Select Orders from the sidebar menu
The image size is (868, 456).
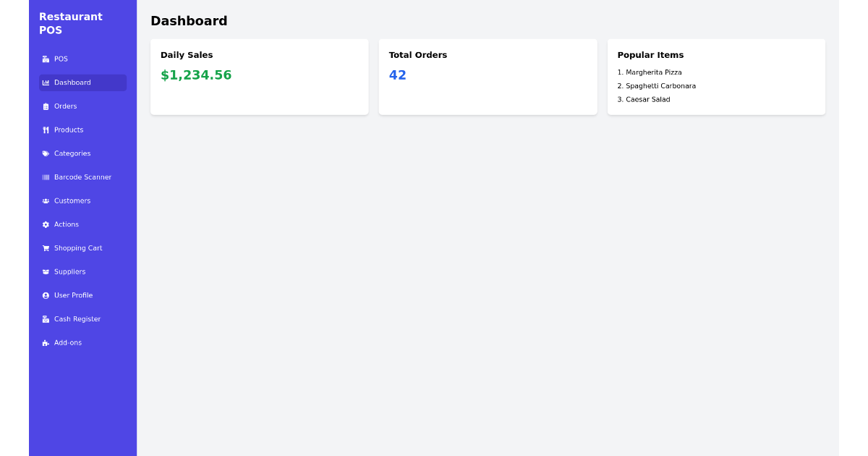pyautogui.click(x=66, y=106)
